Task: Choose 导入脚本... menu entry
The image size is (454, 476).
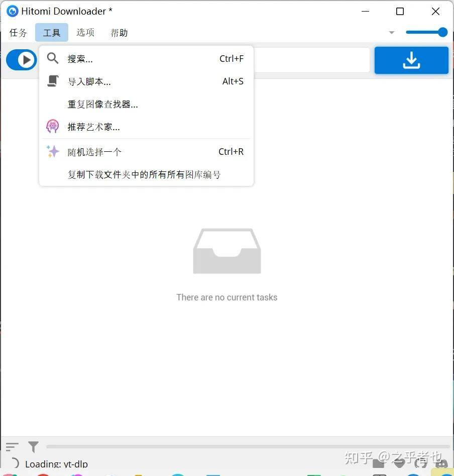Action: point(146,81)
